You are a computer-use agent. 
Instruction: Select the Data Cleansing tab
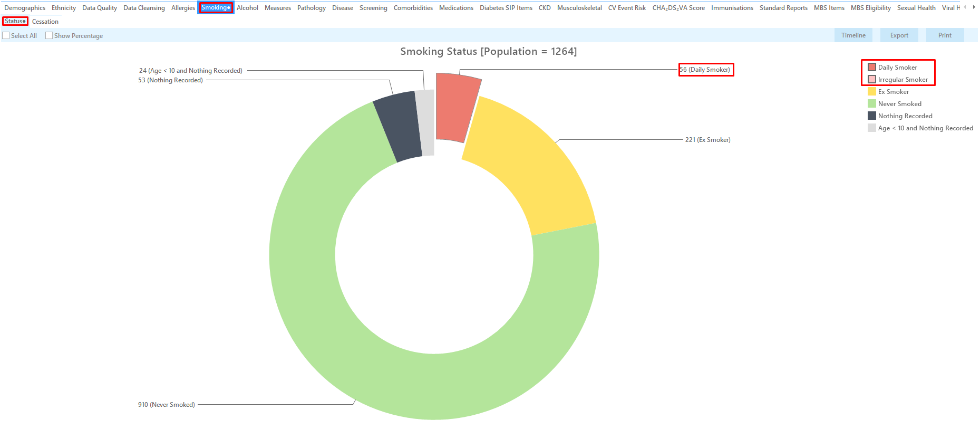pyautogui.click(x=144, y=8)
